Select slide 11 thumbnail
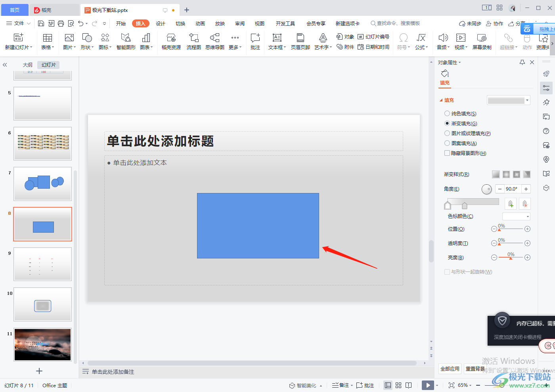The height and width of the screenshot is (392, 555). pyautogui.click(x=43, y=344)
